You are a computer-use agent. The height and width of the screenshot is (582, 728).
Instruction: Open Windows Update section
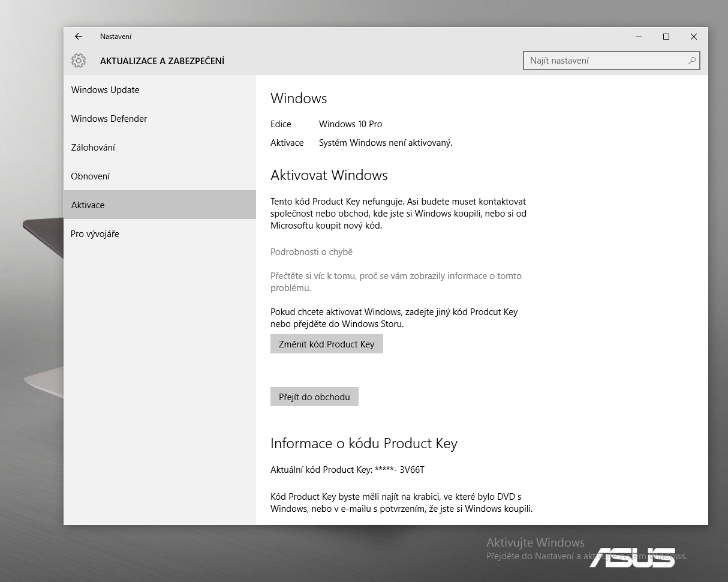point(105,90)
